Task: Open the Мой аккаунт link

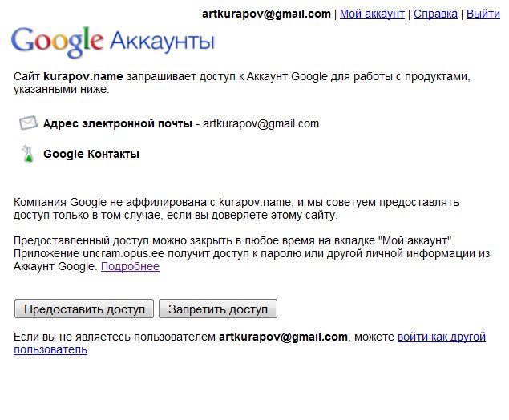Action: point(372,14)
